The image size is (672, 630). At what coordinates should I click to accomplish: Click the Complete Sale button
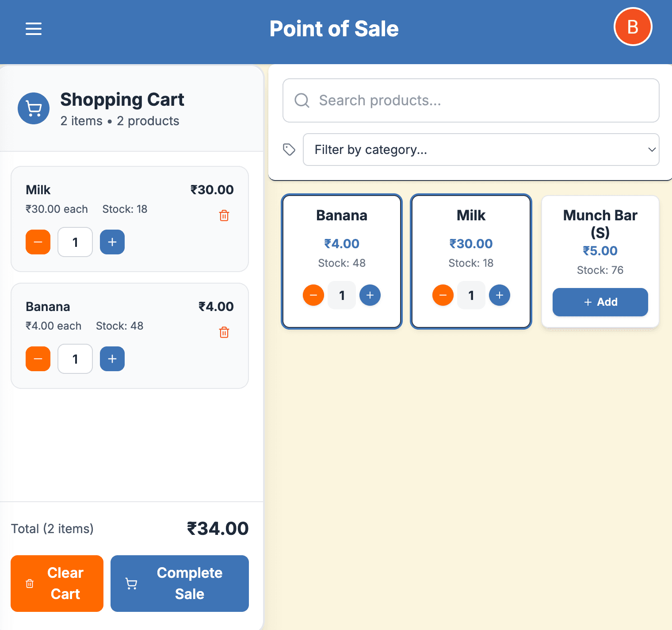point(179,583)
